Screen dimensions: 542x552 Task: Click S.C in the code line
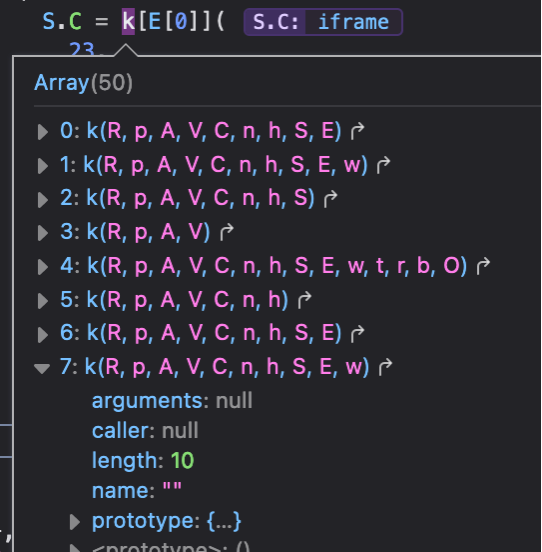[x=62, y=22]
